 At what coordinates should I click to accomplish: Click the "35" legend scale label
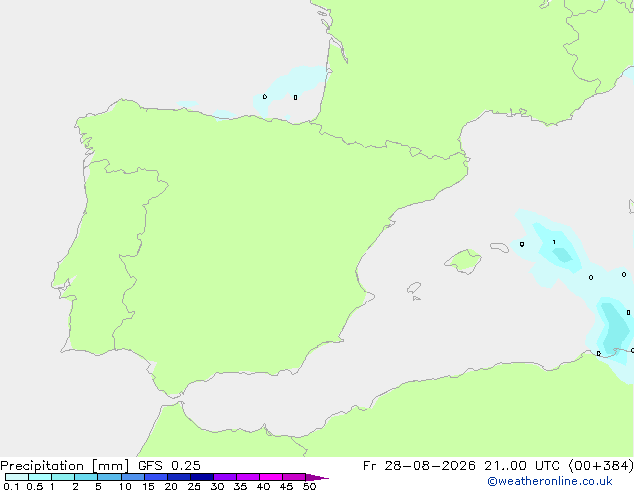[240, 486]
